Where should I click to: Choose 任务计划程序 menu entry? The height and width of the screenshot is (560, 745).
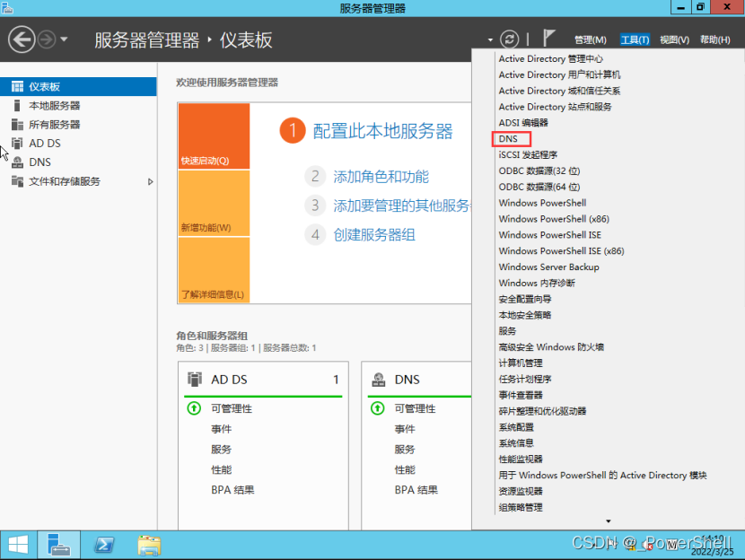point(525,379)
